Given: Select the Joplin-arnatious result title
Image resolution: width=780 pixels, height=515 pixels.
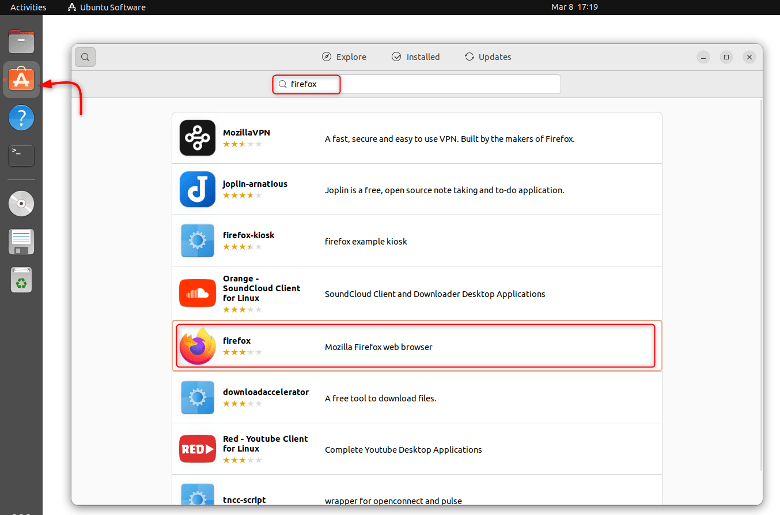Looking at the screenshot, I should point(255,184).
